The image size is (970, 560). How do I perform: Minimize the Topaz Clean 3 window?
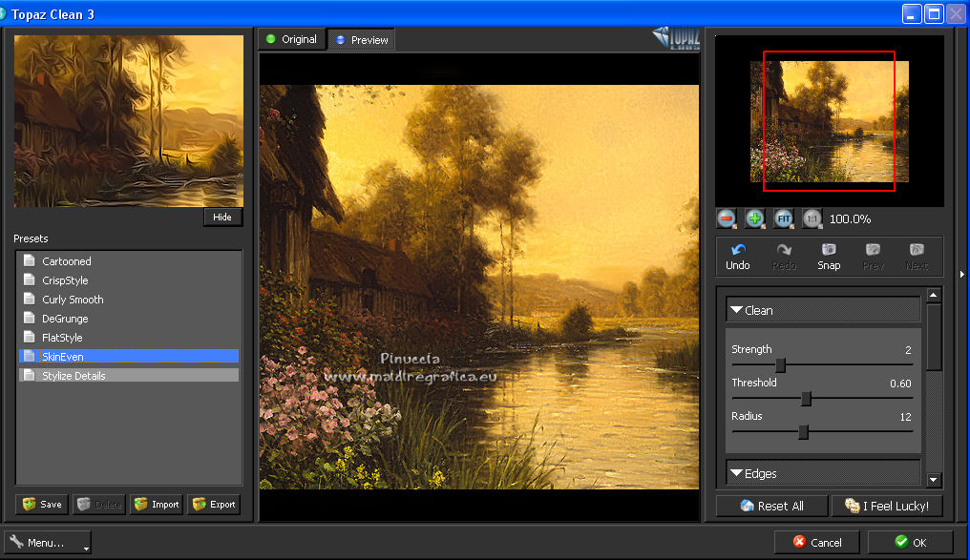(912, 13)
